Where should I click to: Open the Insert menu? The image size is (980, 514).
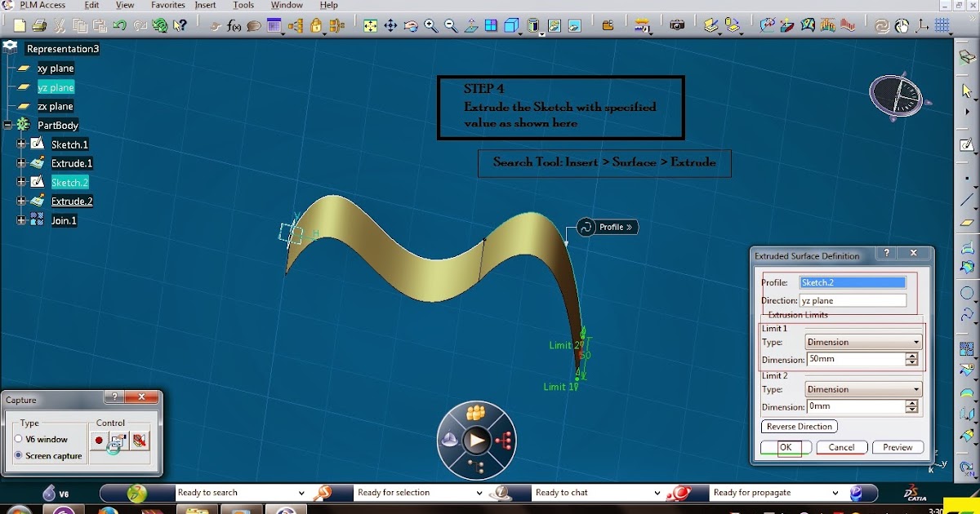coord(205,5)
